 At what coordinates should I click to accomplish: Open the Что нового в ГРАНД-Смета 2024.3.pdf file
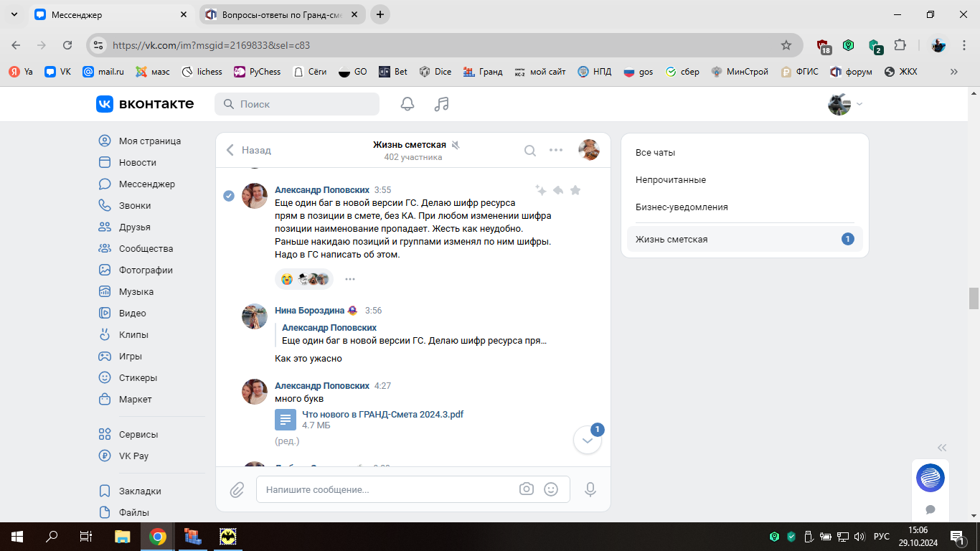[382, 415]
